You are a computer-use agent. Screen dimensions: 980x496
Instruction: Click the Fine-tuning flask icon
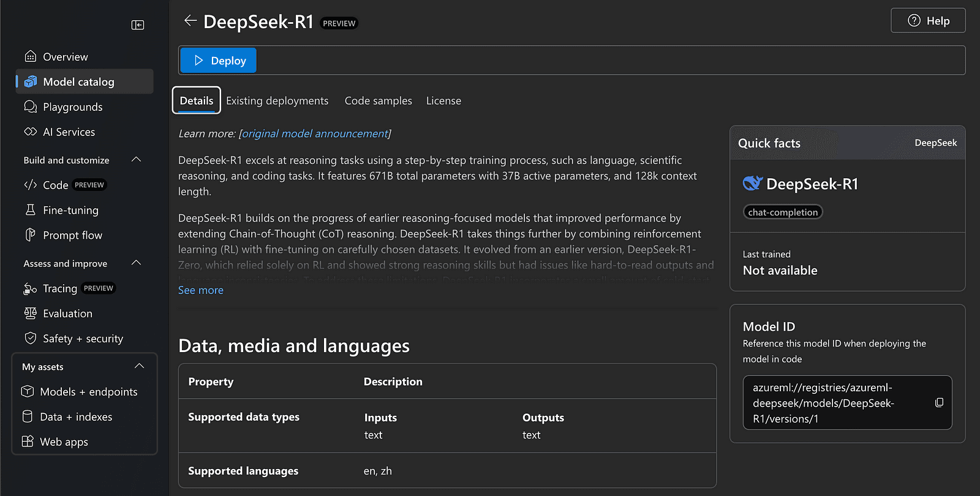(x=31, y=210)
